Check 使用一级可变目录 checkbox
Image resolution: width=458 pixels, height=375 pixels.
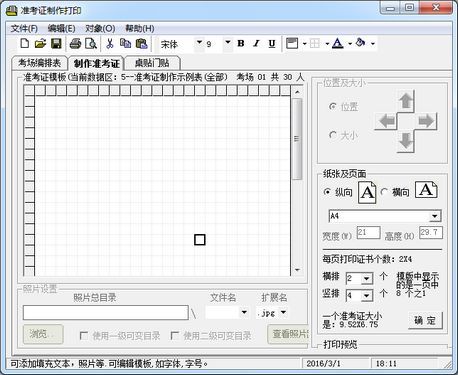point(84,335)
